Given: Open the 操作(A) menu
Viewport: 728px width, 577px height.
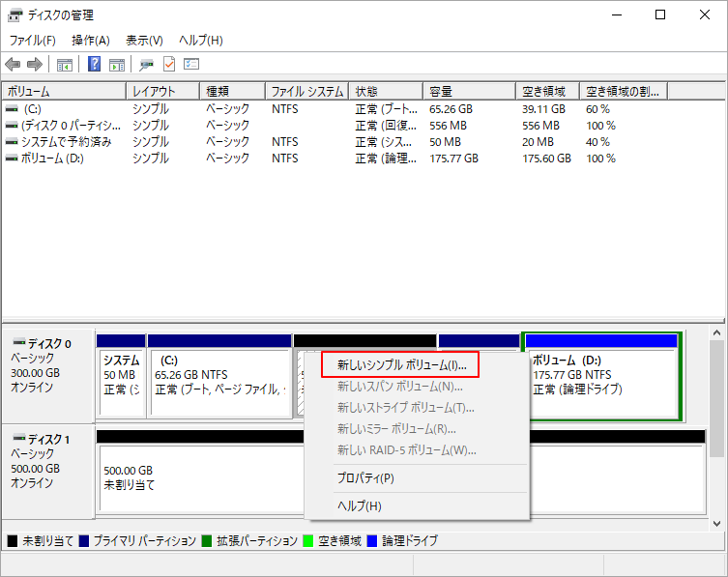Looking at the screenshot, I should pyautogui.click(x=90, y=41).
